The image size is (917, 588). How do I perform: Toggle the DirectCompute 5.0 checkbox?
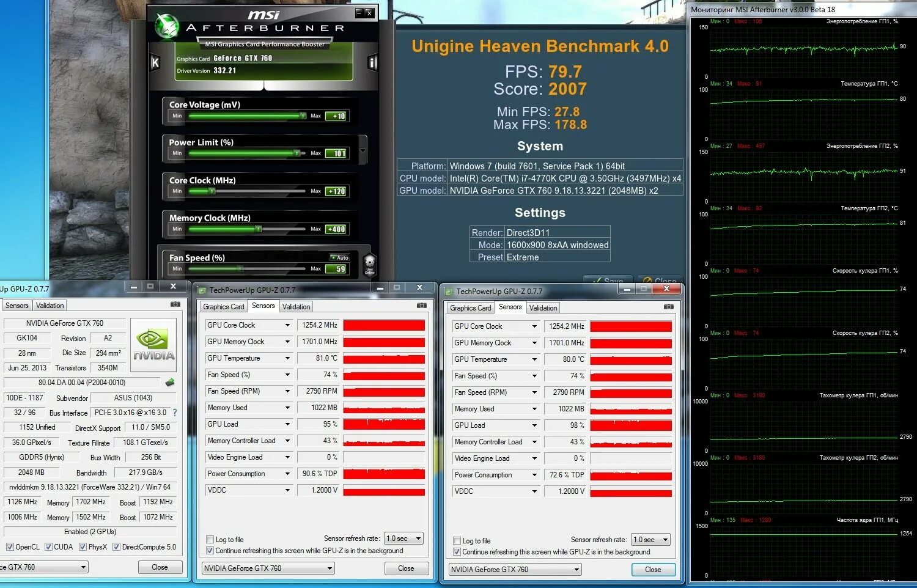[116, 547]
